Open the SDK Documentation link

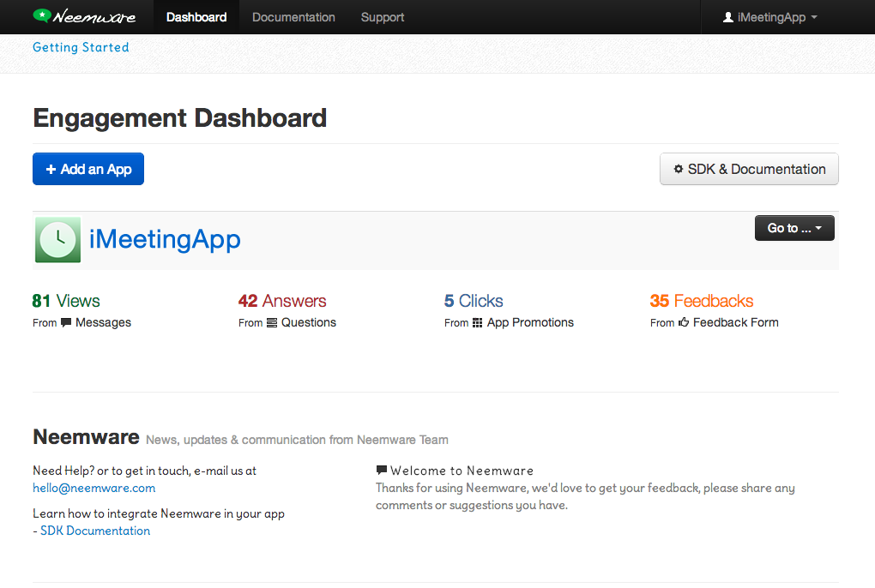coord(95,531)
